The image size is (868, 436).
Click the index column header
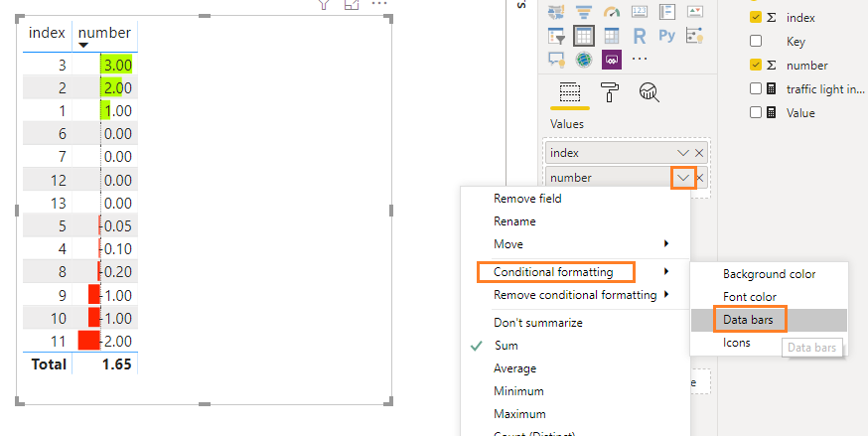[47, 33]
